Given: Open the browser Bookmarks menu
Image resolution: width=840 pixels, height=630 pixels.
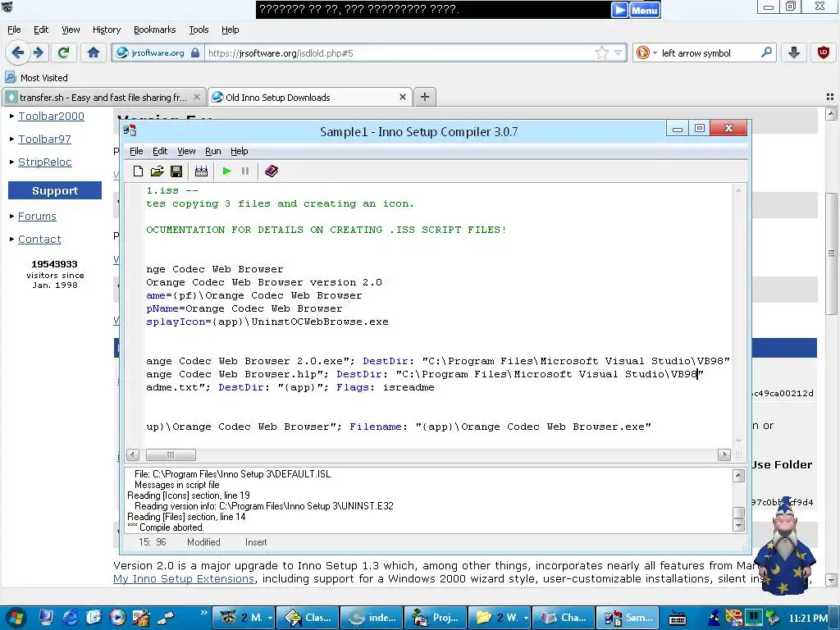Looking at the screenshot, I should click(x=154, y=30).
